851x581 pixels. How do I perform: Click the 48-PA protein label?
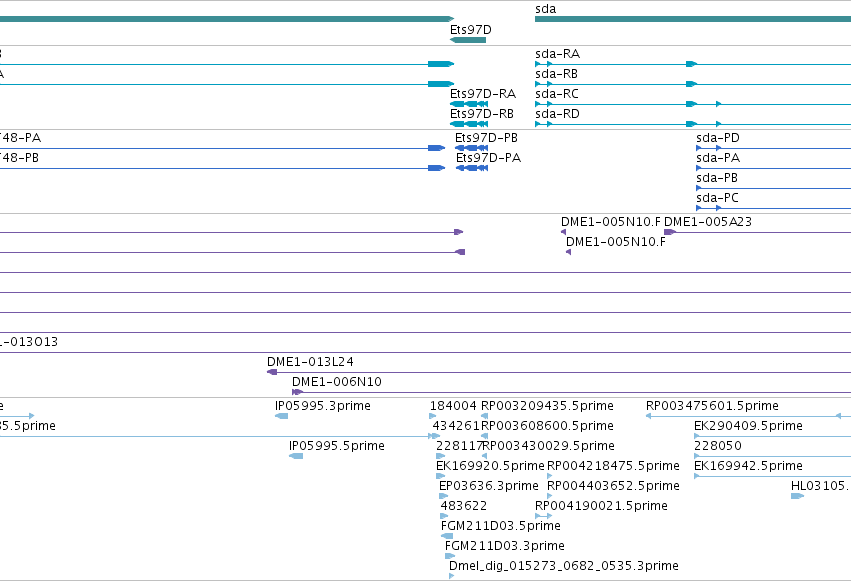click(21, 138)
